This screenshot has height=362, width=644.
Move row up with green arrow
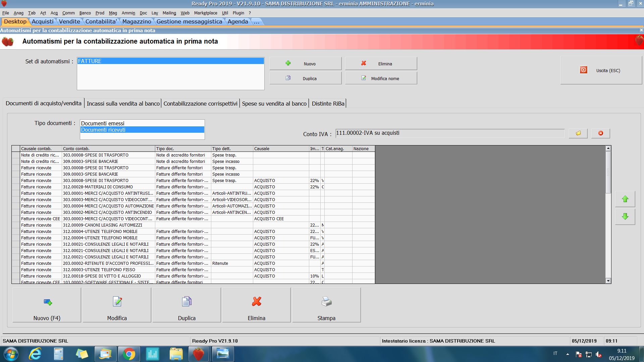[x=625, y=199]
